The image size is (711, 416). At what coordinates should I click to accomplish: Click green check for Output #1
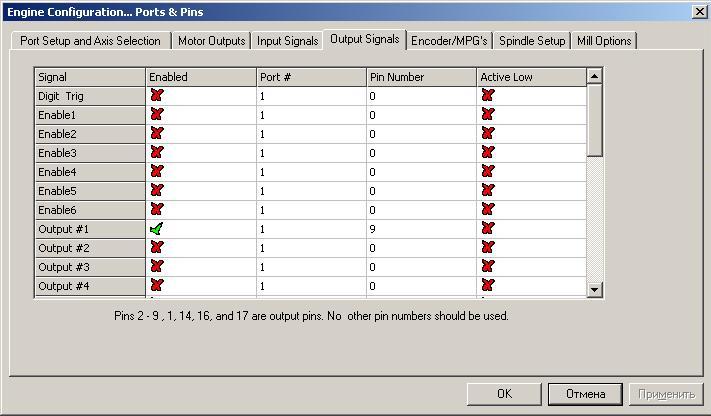(156, 229)
